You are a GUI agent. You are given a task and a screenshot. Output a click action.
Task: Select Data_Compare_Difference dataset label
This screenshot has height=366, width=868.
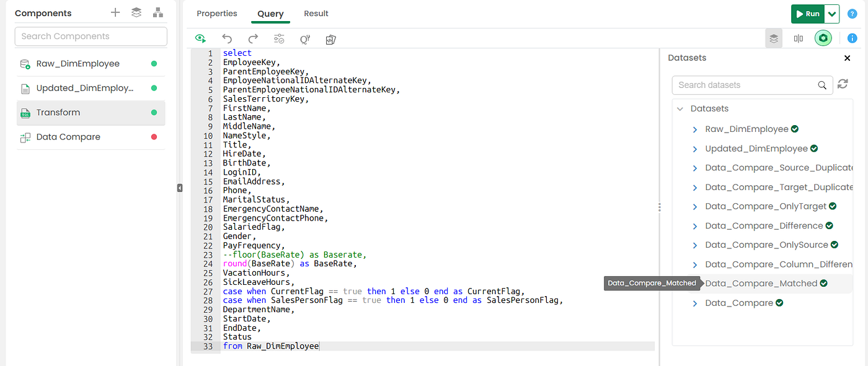(x=764, y=226)
